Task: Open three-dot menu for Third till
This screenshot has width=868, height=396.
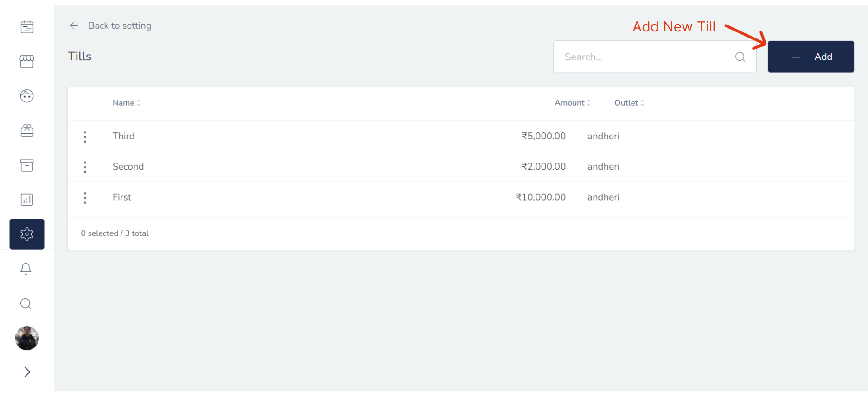Action: point(85,137)
